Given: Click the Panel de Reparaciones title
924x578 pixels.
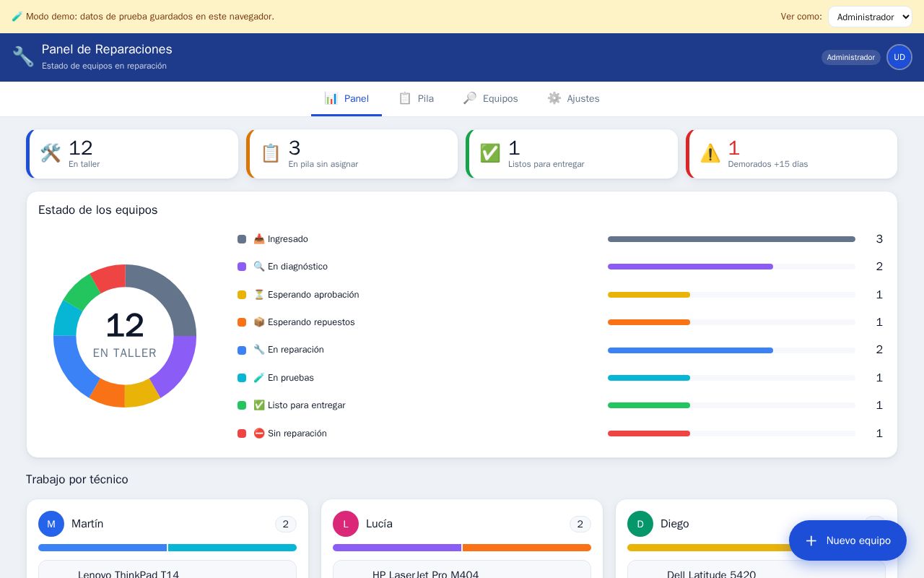Looking at the screenshot, I should (x=107, y=49).
